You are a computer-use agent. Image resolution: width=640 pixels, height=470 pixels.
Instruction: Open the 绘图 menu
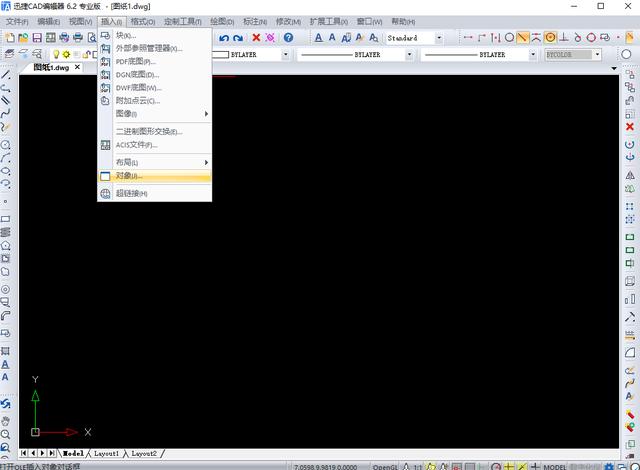coord(222,22)
